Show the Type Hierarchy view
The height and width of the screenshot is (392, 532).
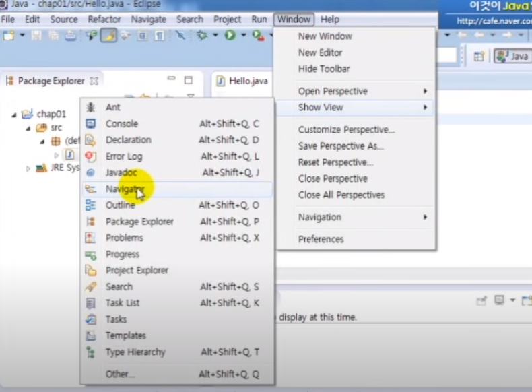pyautogui.click(x=177, y=352)
